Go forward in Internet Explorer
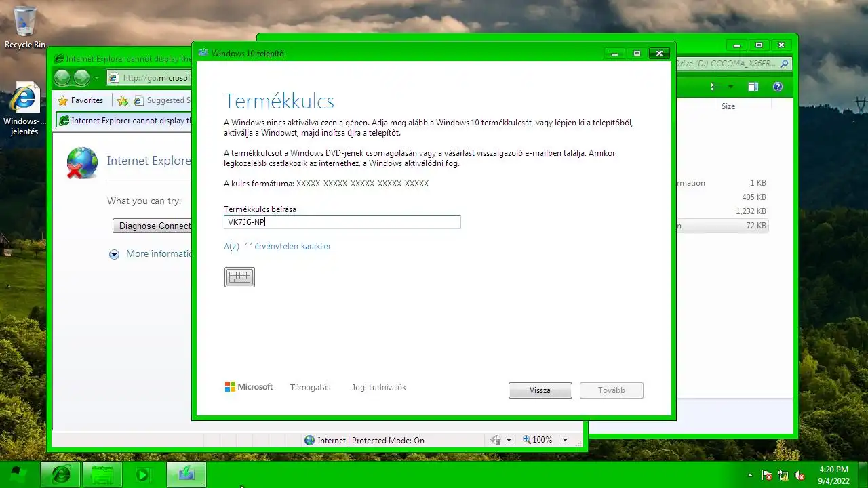The image size is (868, 488). click(x=81, y=77)
